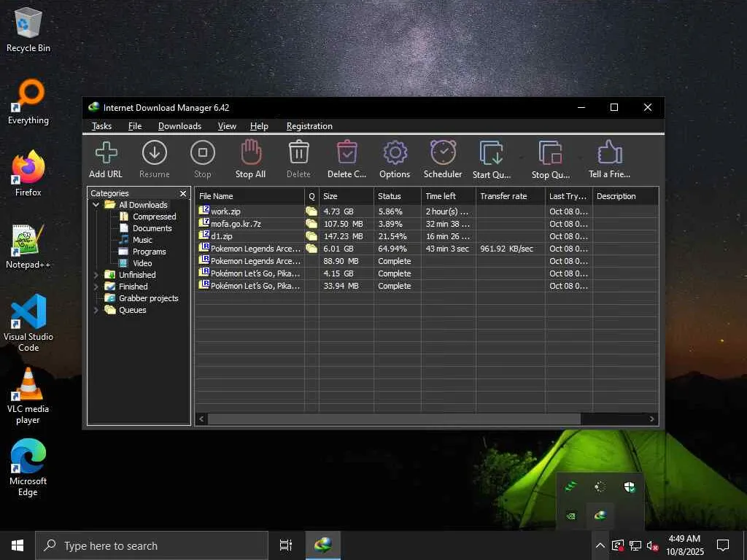Screen dimensions: 747x560
Task: Open the Registration menu
Action: [309, 126]
